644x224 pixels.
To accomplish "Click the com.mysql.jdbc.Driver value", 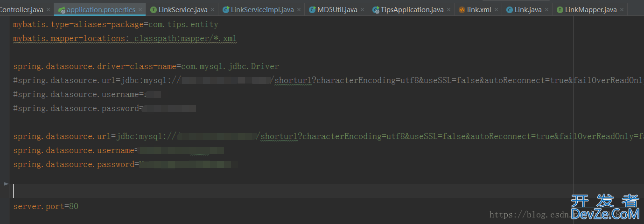I will [x=230, y=66].
